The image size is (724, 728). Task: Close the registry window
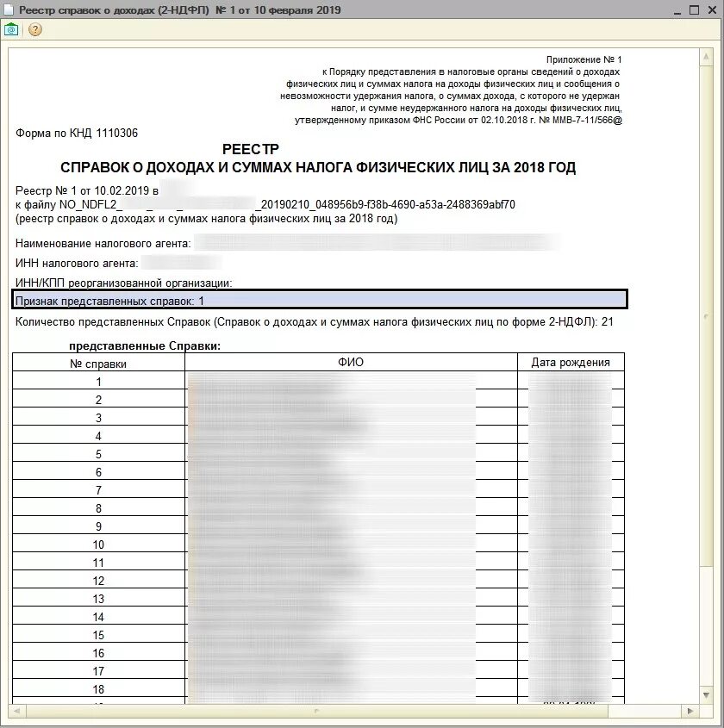712,9
